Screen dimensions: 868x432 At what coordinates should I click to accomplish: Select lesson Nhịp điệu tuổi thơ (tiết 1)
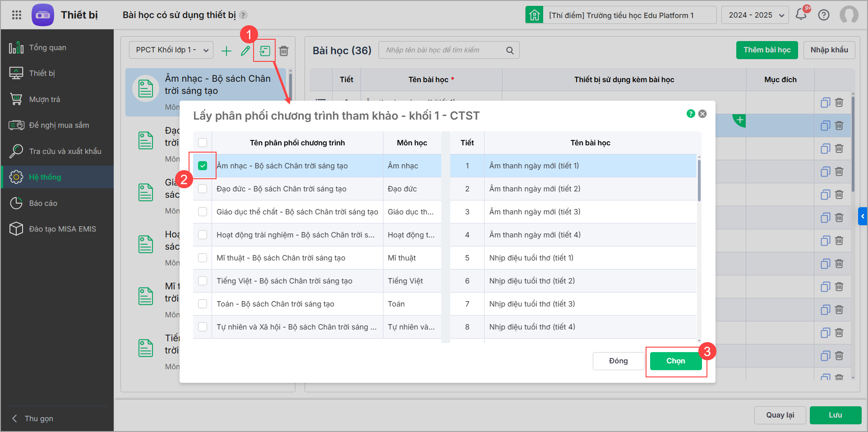pos(574,258)
